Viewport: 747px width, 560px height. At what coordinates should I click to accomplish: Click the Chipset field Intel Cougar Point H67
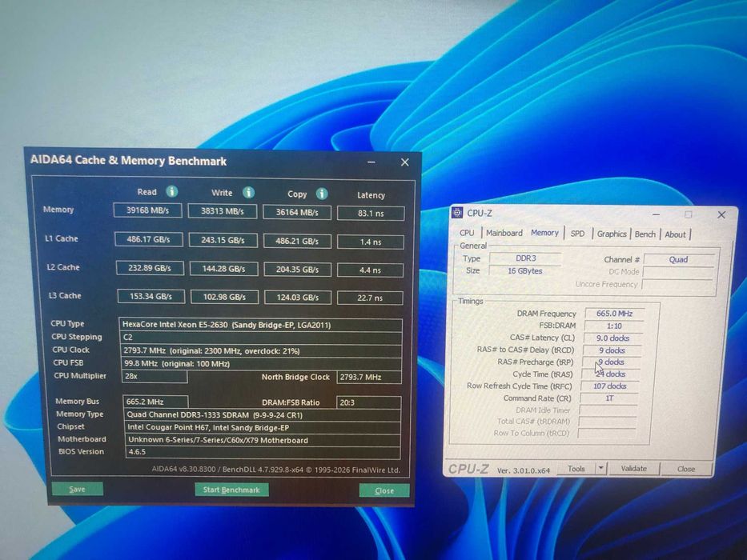point(263,428)
